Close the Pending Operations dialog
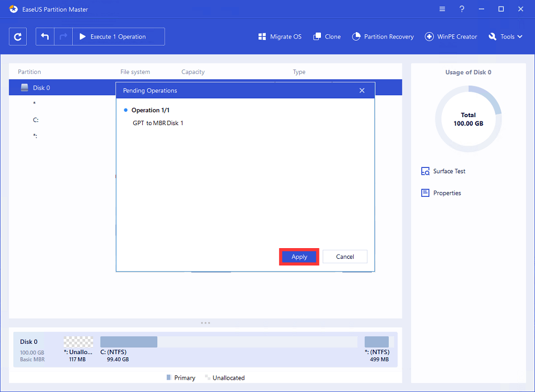Image resolution: width=535 pixels, height=392 pixels. (362, 90)
